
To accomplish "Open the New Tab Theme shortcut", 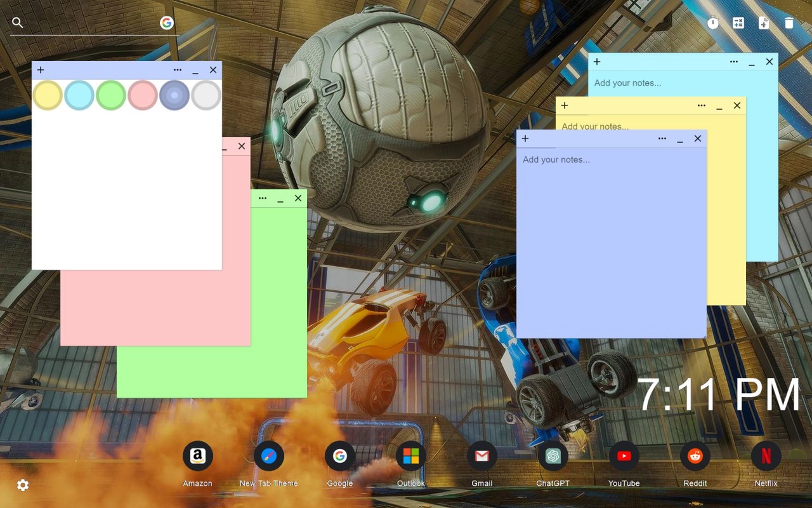I will (x=269, y=456).
